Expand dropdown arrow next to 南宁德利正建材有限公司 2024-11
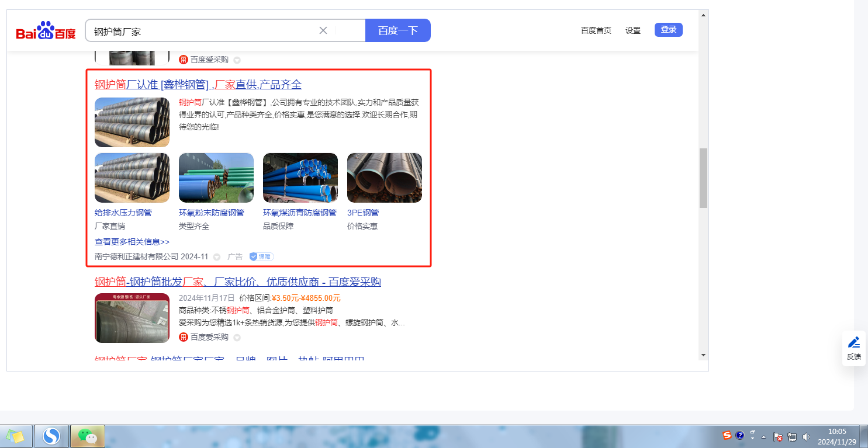The height and width of the screenshot is (448, 868). (217, 257)
